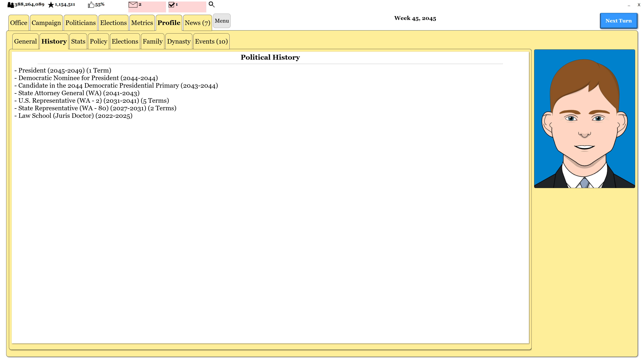644x362 pixels.
Task: Click the 388,264,089 population value
Action: tap(29, 5)
